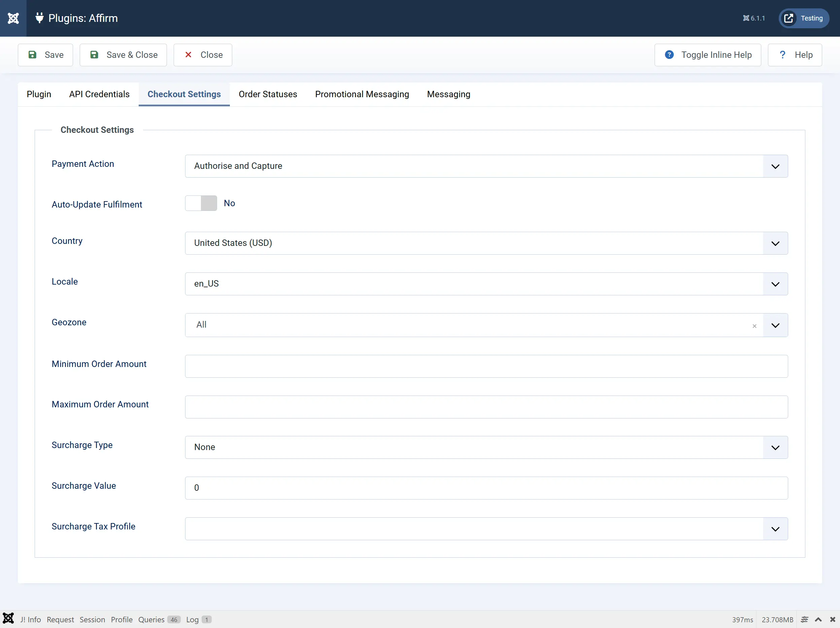Open the Profile debug tab

coord(121,620)
